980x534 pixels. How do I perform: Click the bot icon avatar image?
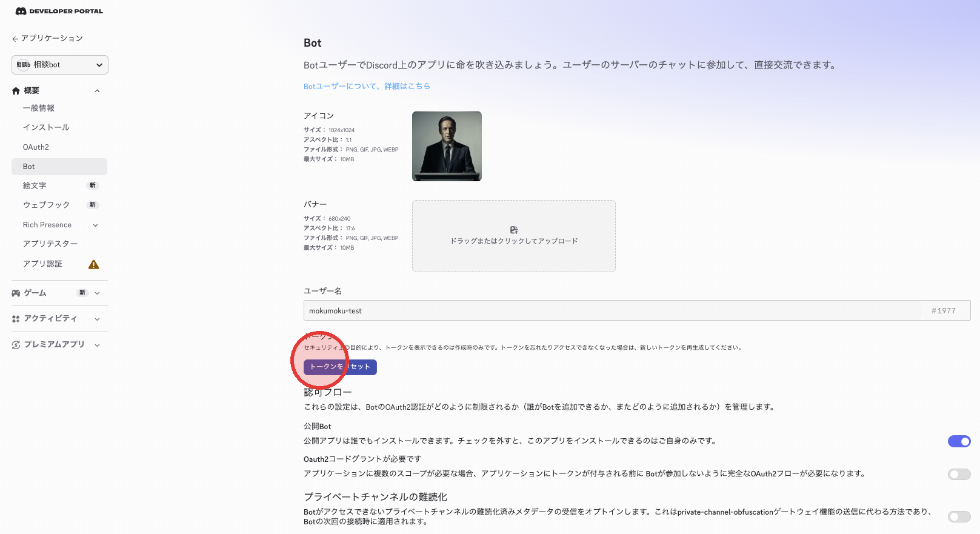(x=447, y=146)
